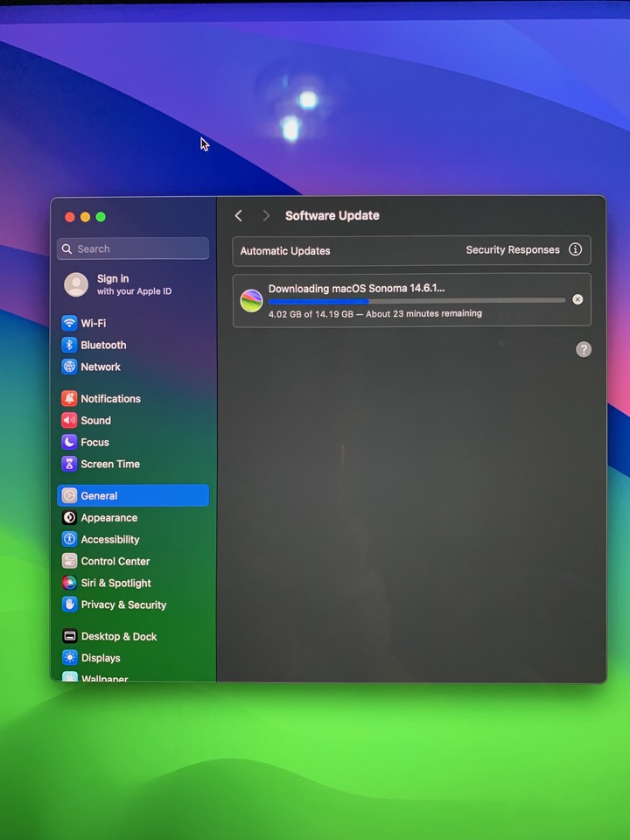The height and width of the screenshot is (840, 630).
Task: Click the forward chevron arrow
Action: pos(266,216)
